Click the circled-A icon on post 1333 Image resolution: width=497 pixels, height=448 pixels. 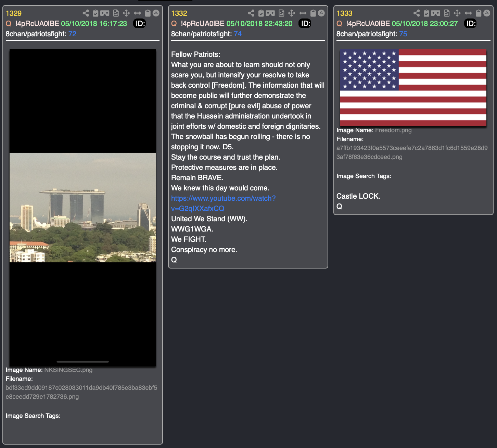487,13
